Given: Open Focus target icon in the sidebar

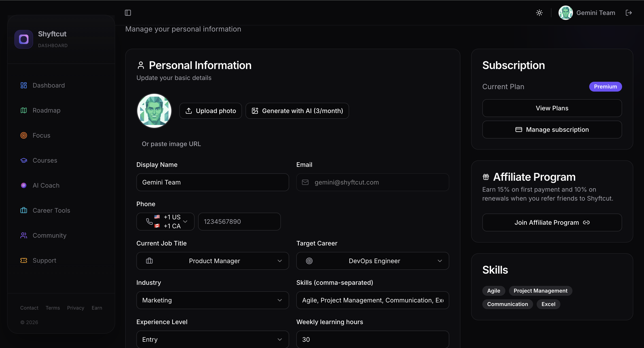Looking at the screenshot, I should coord(24,135).
